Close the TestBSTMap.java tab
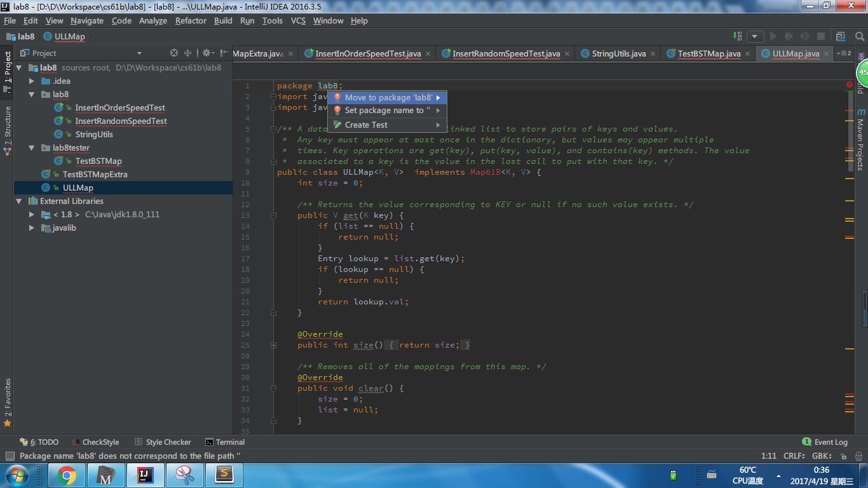Viewport: 868px width, 488px height. coord(749,54)
